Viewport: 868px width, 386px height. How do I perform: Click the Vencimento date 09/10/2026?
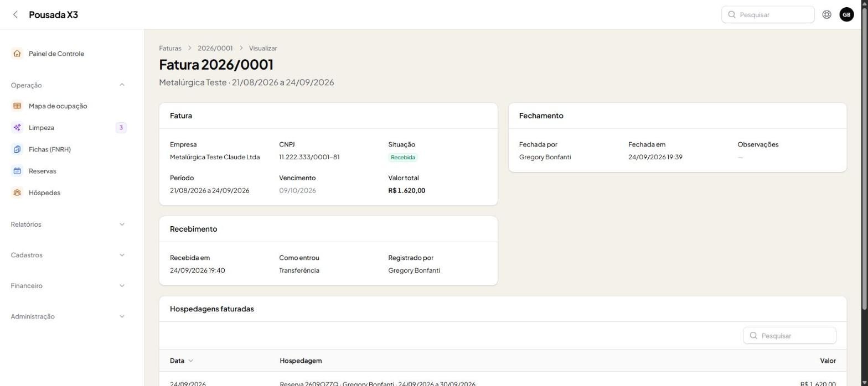(x=297, y=190)
